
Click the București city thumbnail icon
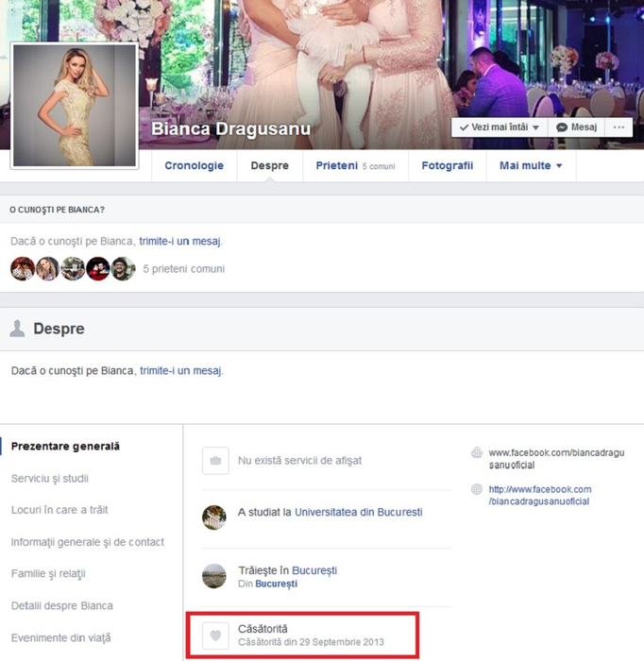[x=214, y=576]
